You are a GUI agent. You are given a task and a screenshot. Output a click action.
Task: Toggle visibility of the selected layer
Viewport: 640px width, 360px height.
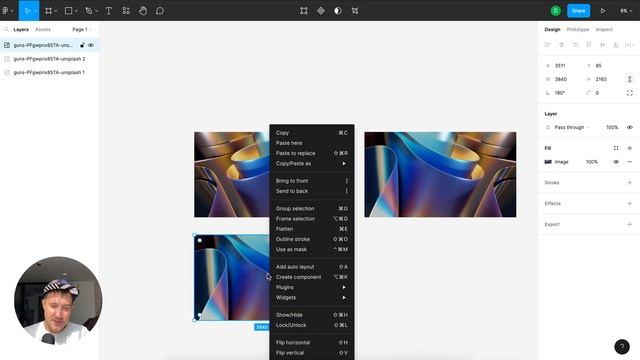click(x=91, y=45)
